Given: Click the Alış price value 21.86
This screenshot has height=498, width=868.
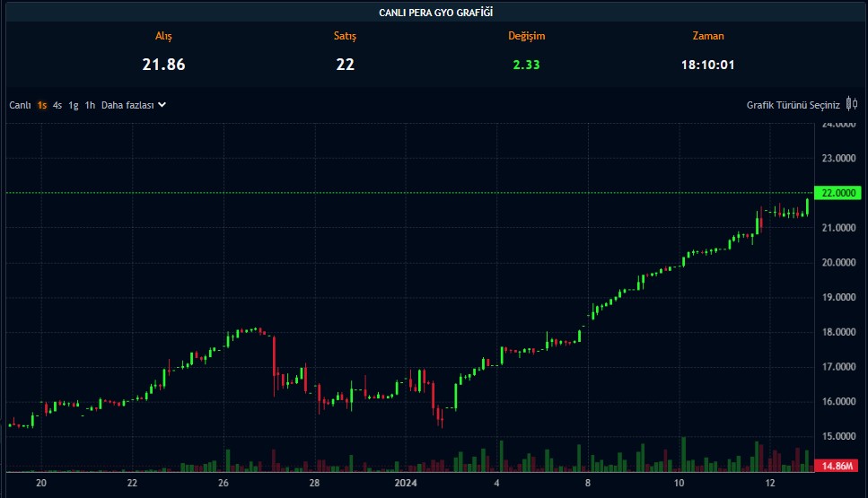Looking at the screenshot, I should 163,65.
